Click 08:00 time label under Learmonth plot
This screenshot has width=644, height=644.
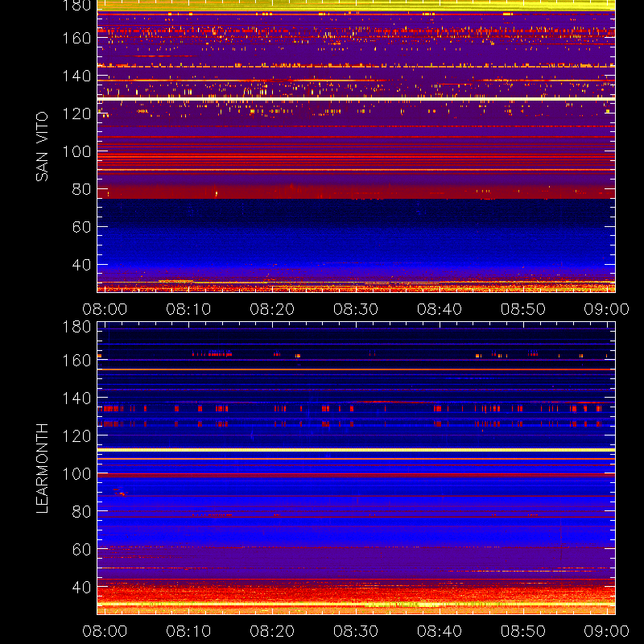point(105,631)
